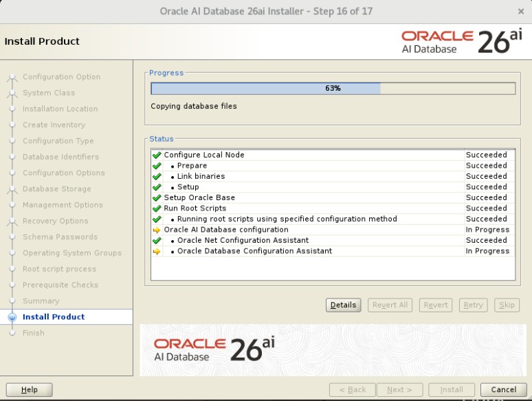Screen dimensions: 532x401
Task: Click green checkmark beside Run Root Scripts
Action: tap(157, 208)
